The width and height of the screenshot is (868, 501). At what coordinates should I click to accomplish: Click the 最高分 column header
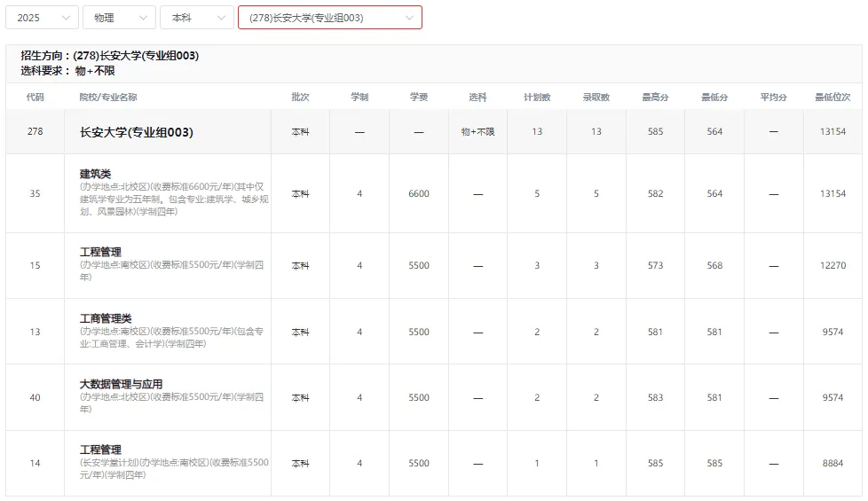click(x=655, y=98)
